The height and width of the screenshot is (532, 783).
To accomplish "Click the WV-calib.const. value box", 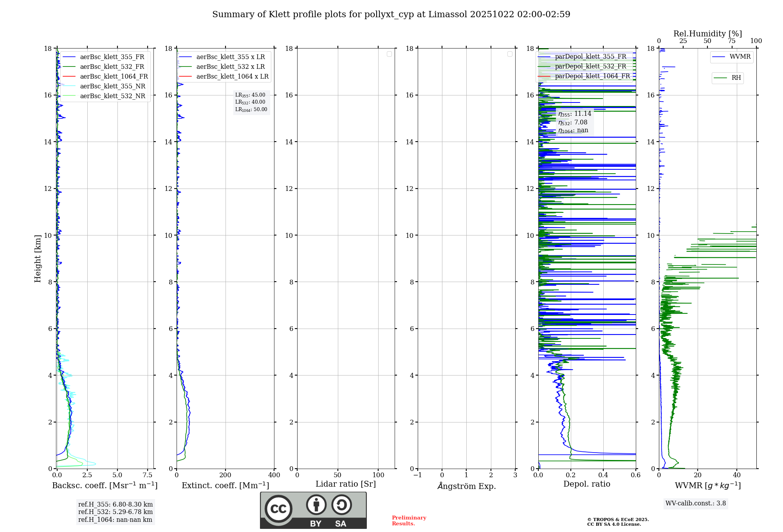I will [696, 503].
